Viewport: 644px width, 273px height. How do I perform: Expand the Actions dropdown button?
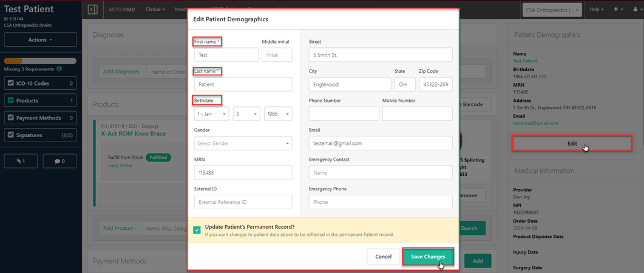click(40, 39)
